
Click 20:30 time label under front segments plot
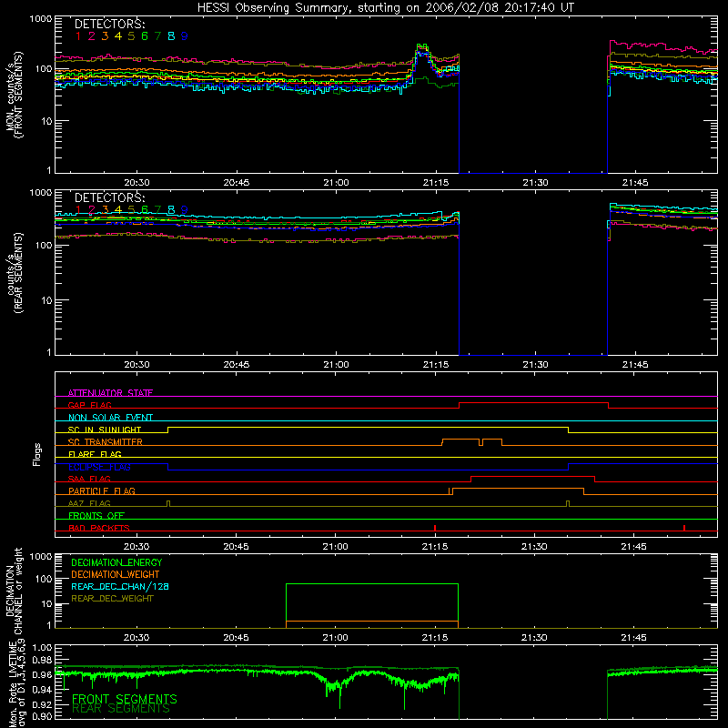click(137, 183)
